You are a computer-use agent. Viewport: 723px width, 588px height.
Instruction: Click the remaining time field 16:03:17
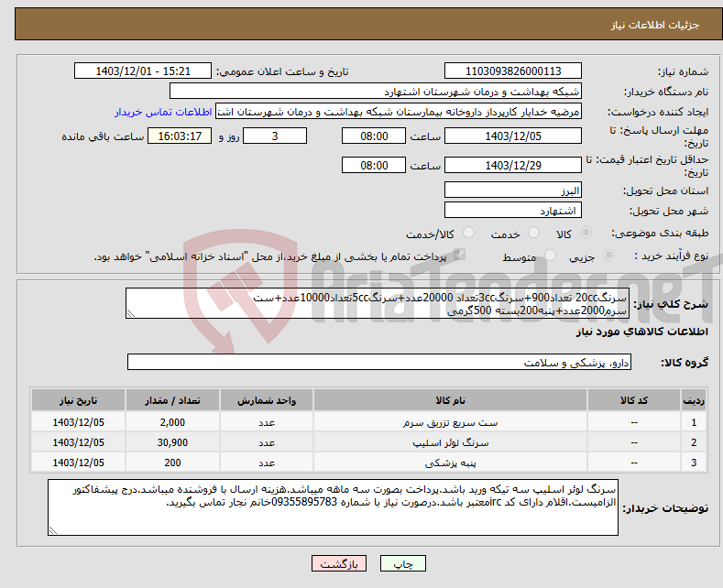coord(180,136)
